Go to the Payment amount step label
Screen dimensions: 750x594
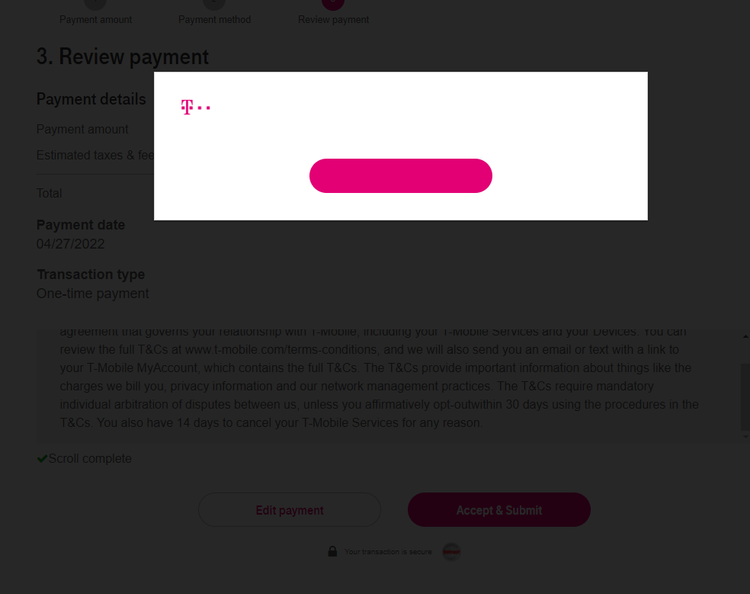95,20
